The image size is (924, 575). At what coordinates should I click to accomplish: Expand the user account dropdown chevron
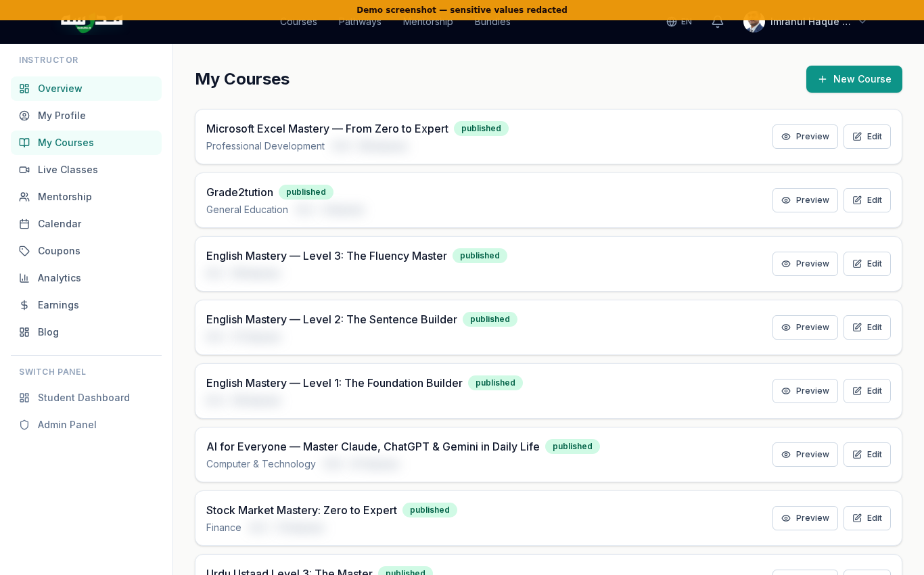(x=862, y=22)
